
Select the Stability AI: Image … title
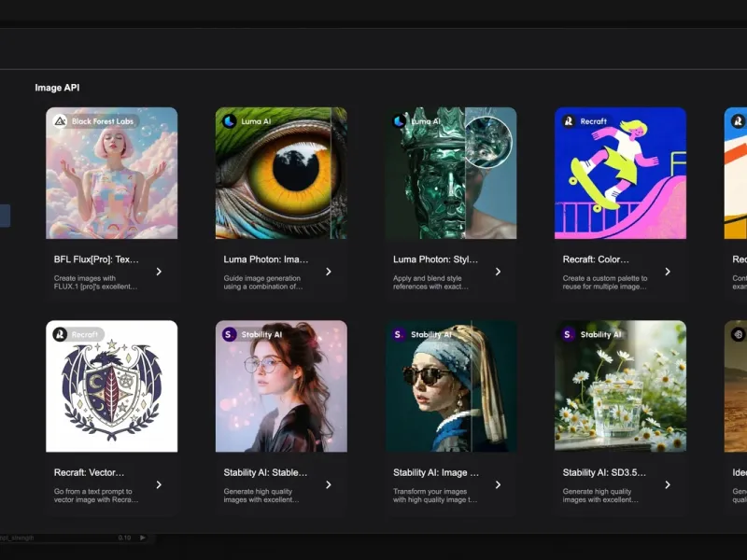[436, 472]
